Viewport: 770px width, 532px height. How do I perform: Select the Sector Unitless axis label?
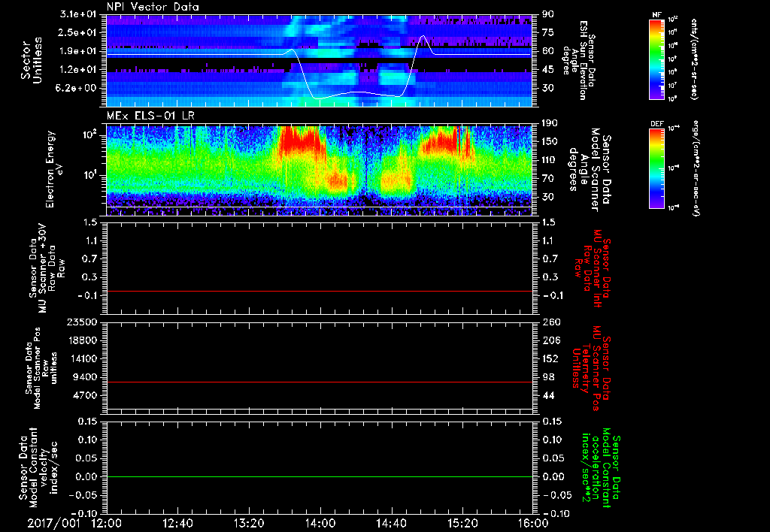32,60
